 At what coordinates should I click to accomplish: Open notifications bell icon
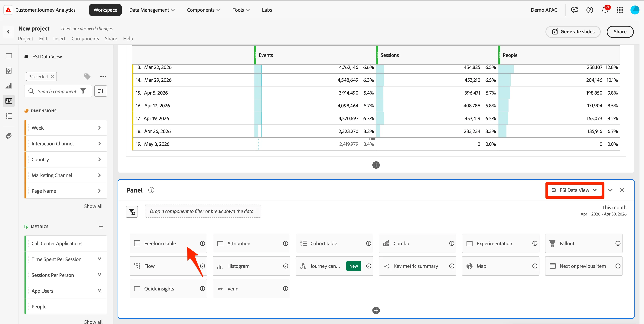click(x=605, y=10)
